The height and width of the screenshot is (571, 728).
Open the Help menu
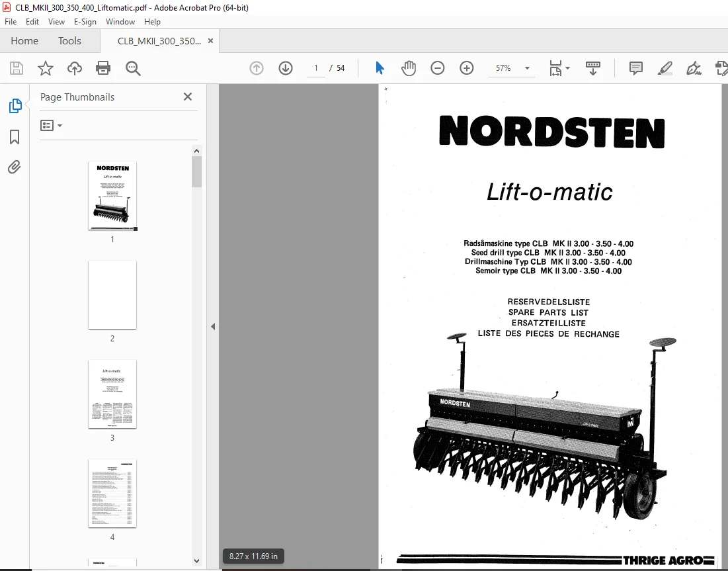(x=152, y=22)
